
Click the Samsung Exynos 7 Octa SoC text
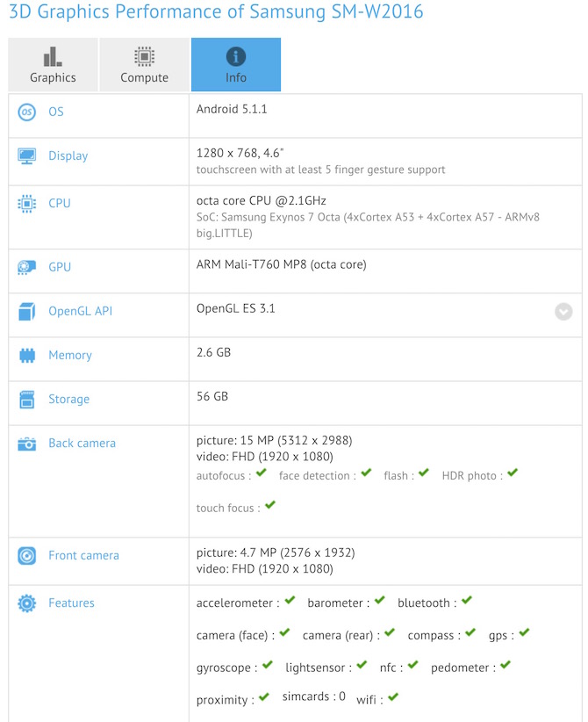[x=368, y=225]
